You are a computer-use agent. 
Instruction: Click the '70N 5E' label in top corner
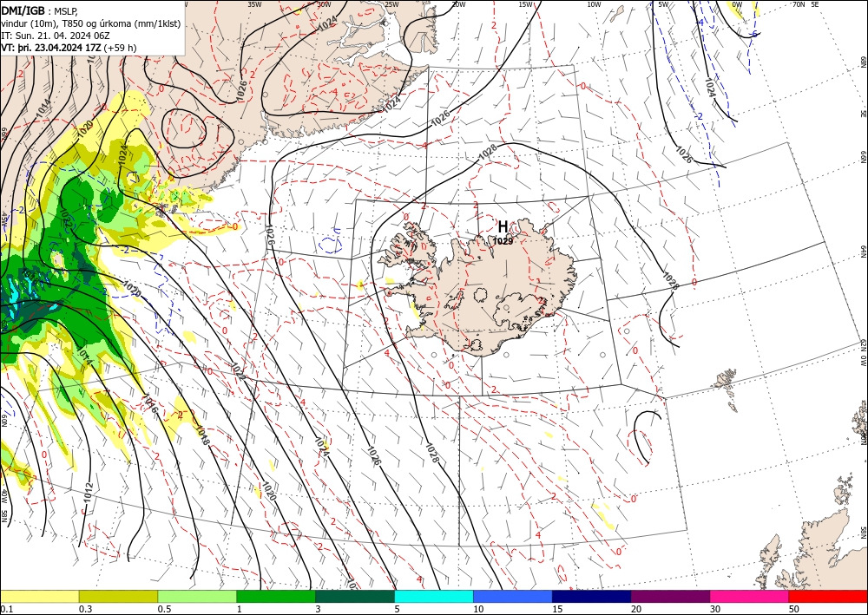pyautogui.click(x=806, y=4)
